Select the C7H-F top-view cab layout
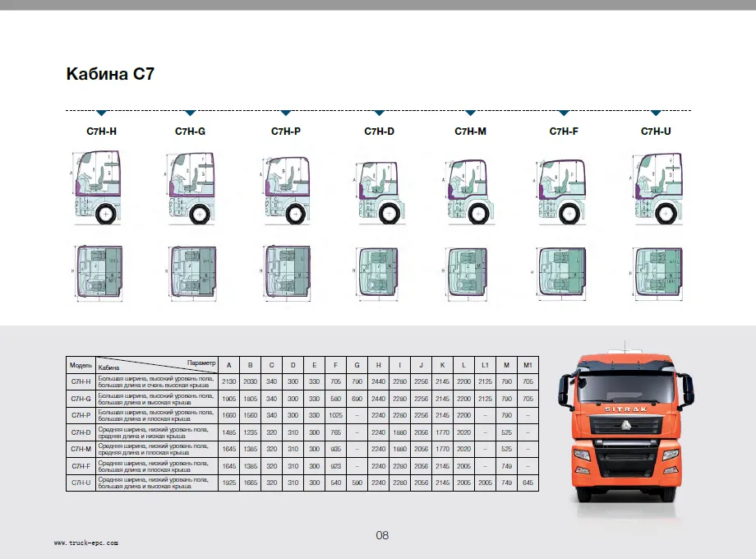Image resolution: width=756 pixels, height=559 pixels. pyautogui.click(x=563, y=270)
